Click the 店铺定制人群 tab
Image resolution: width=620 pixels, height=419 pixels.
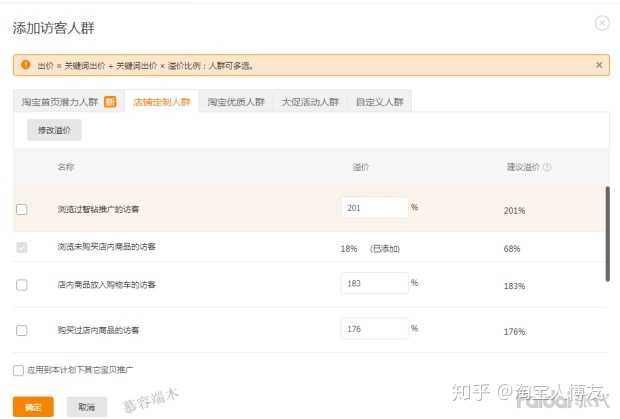[162, 102]
